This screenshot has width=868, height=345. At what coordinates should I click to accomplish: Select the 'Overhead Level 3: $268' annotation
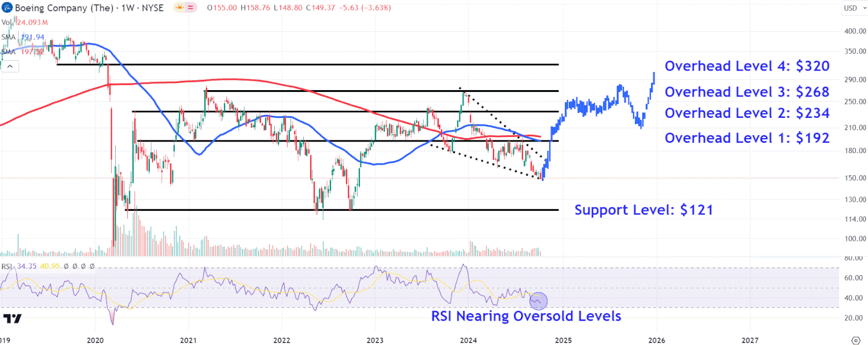point(747,92)
